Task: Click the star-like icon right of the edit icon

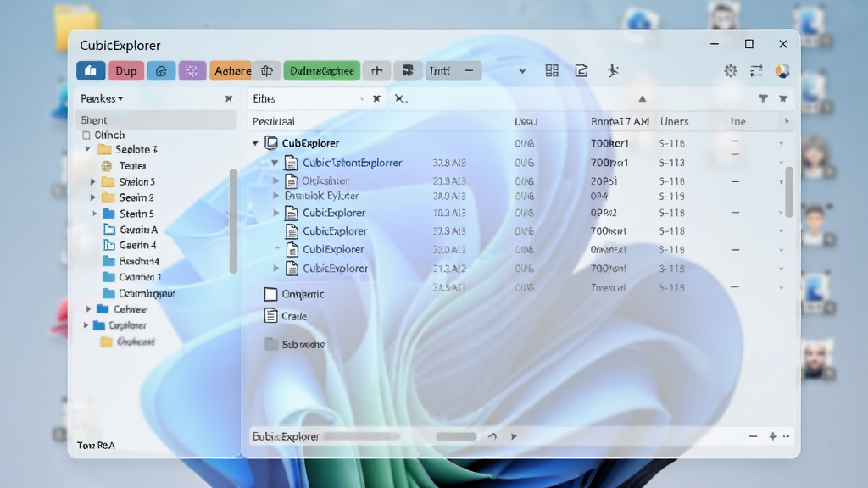Action: coord(613,71)
